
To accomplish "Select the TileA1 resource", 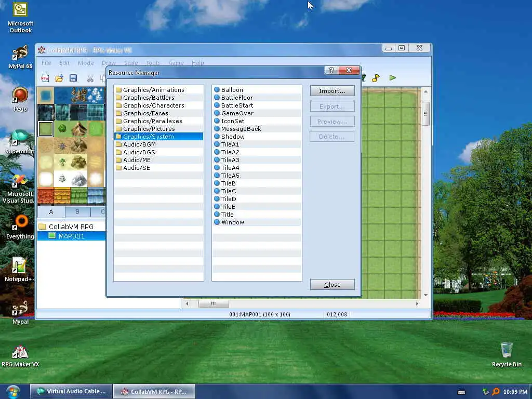I will 257,144.
